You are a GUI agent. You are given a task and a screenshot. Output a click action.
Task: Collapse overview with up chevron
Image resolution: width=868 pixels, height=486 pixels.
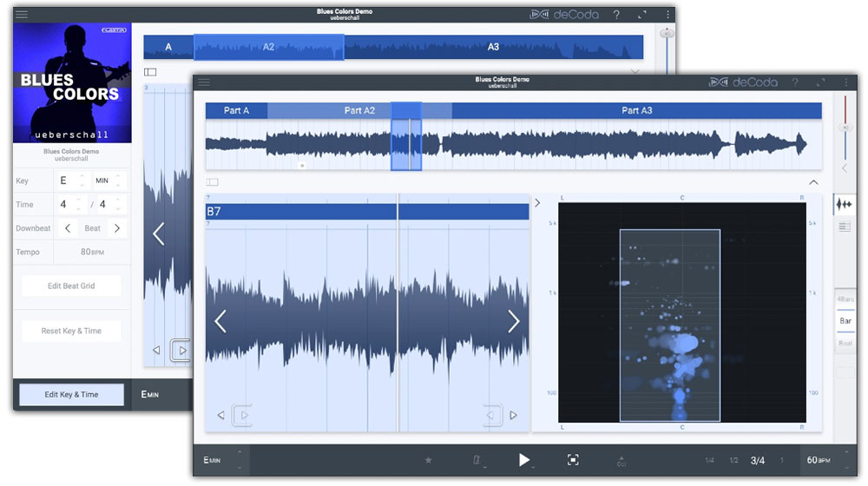pos(813,182)
